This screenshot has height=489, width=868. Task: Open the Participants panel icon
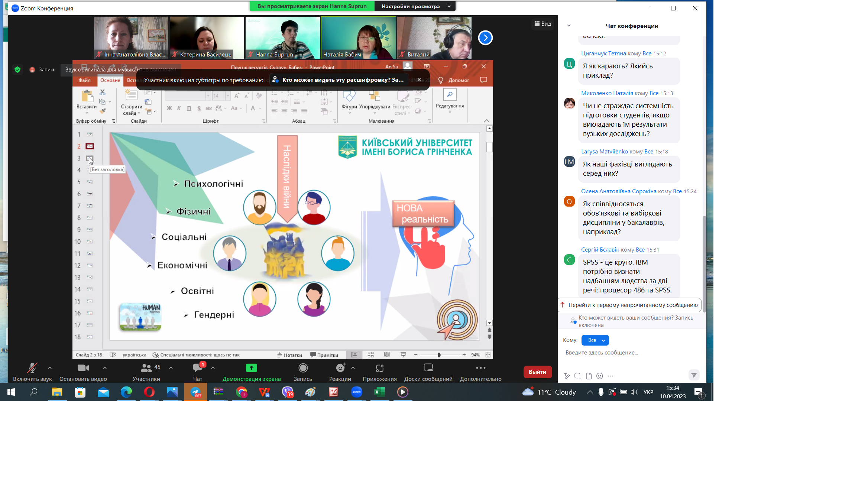coord(146,368)
